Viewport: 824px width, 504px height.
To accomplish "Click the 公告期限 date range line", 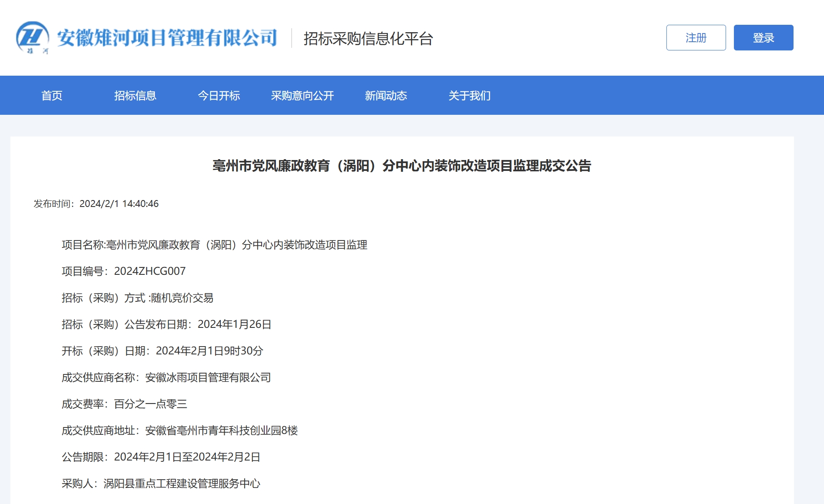I will (161, 457).
